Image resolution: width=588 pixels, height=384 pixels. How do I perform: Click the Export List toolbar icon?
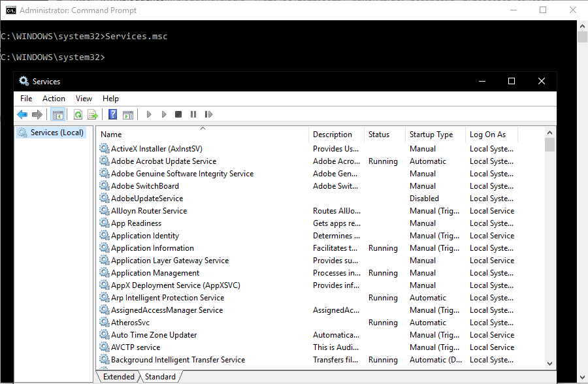[x=92, y=114]
